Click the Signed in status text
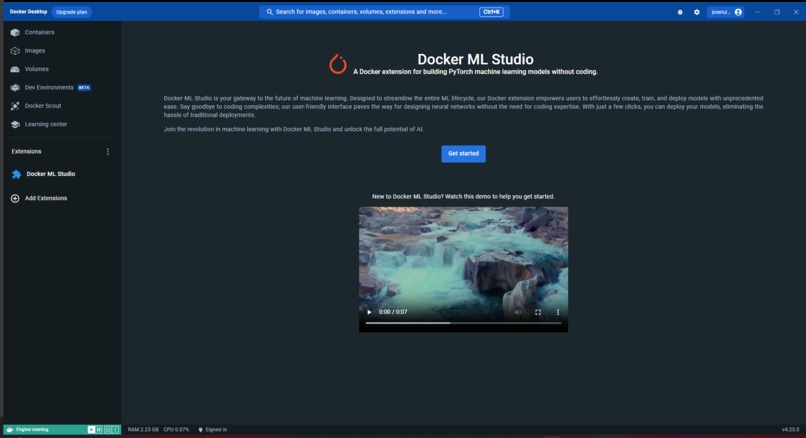The width and height of the screenshot is (806, 438). coord(216,430)
